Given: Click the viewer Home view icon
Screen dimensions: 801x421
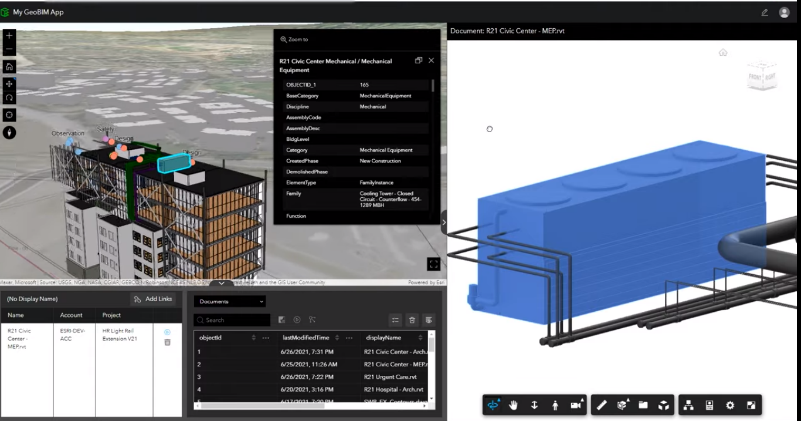Looking at the screenshot, I should point(723,53).
